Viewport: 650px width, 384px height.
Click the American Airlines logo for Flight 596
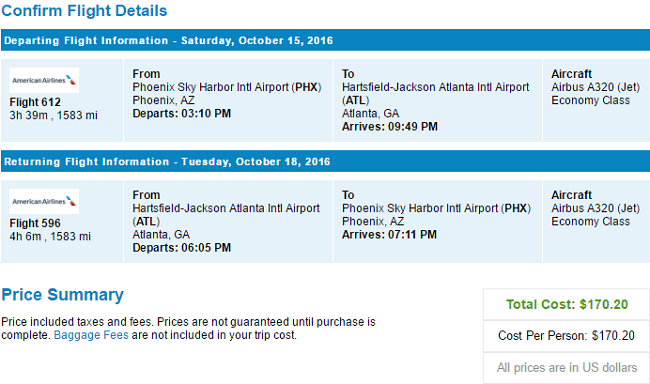44,201
